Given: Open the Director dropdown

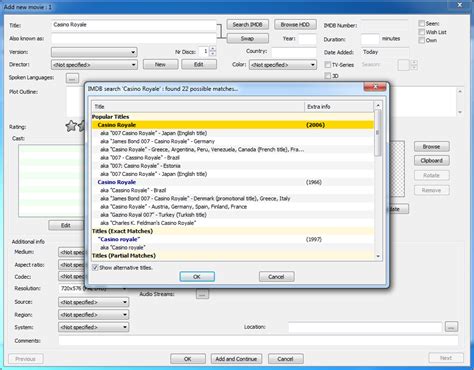Looking at the screenshot, I should tap(94, 65).
